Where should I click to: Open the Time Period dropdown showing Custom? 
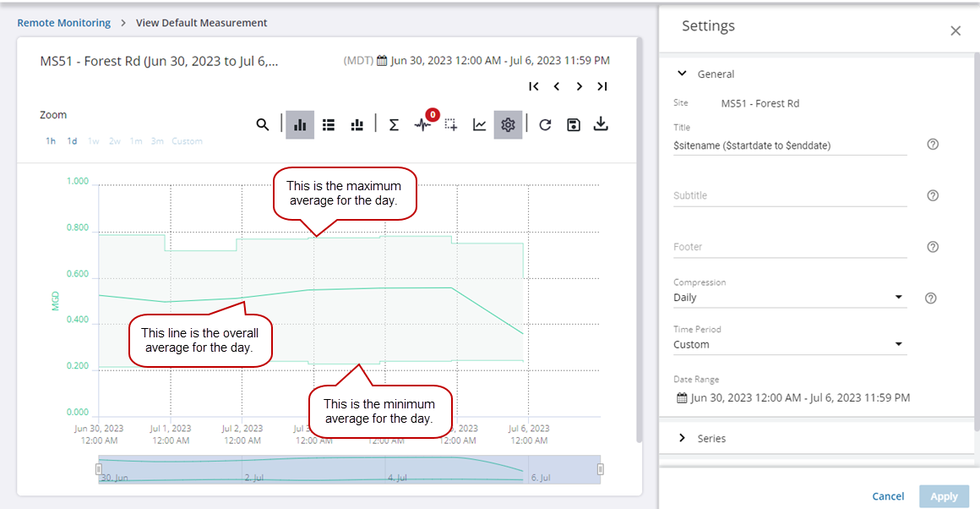789,345
